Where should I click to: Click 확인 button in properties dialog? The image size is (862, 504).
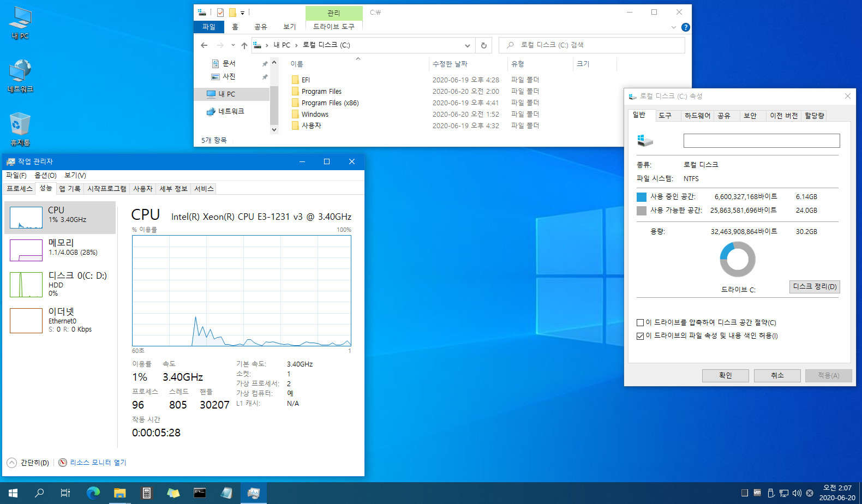(x=725, y=375)
